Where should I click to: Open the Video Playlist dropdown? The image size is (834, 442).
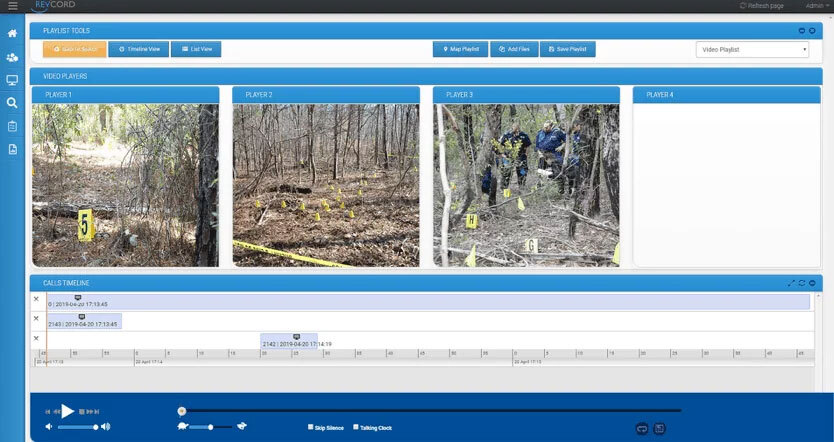coord(752,49)
